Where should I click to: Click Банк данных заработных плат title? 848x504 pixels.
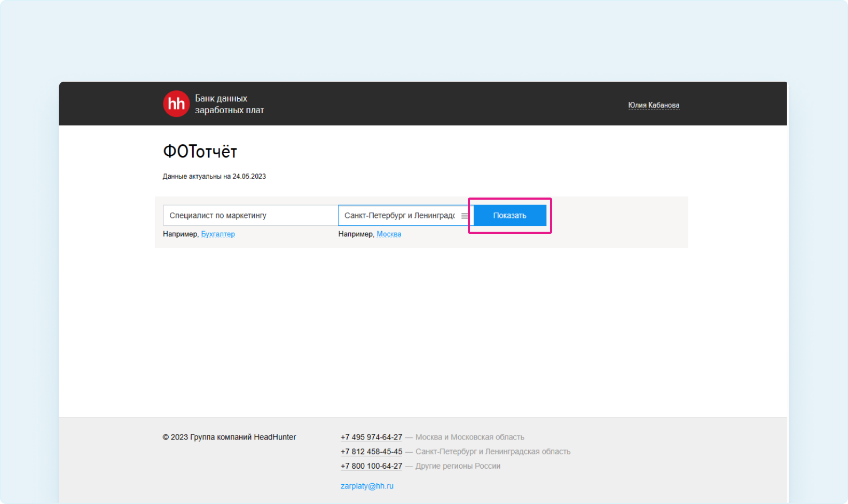tap(229, 104)
